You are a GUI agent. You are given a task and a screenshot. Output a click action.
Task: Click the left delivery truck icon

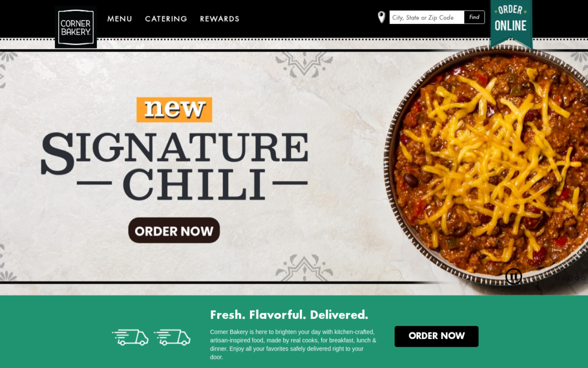coord(130,337)
